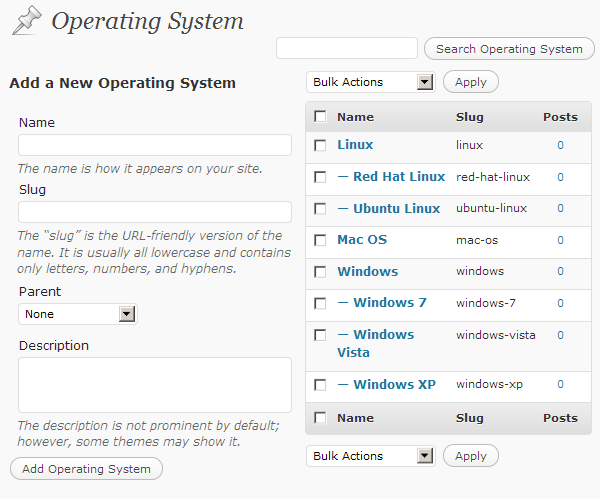Click the Name column label in footer
Viewport: 600px width, 499px height.
355,418
